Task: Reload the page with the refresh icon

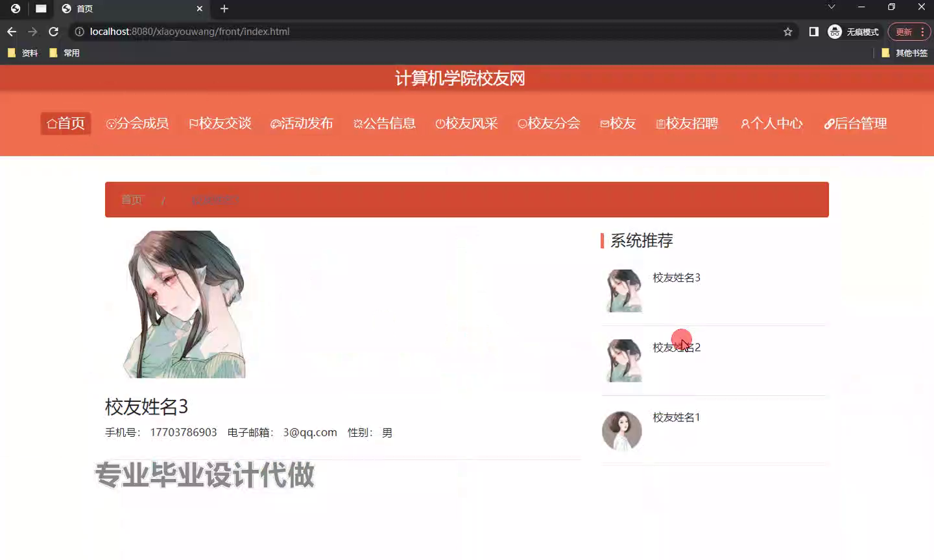Action: (x=54, y=32)
